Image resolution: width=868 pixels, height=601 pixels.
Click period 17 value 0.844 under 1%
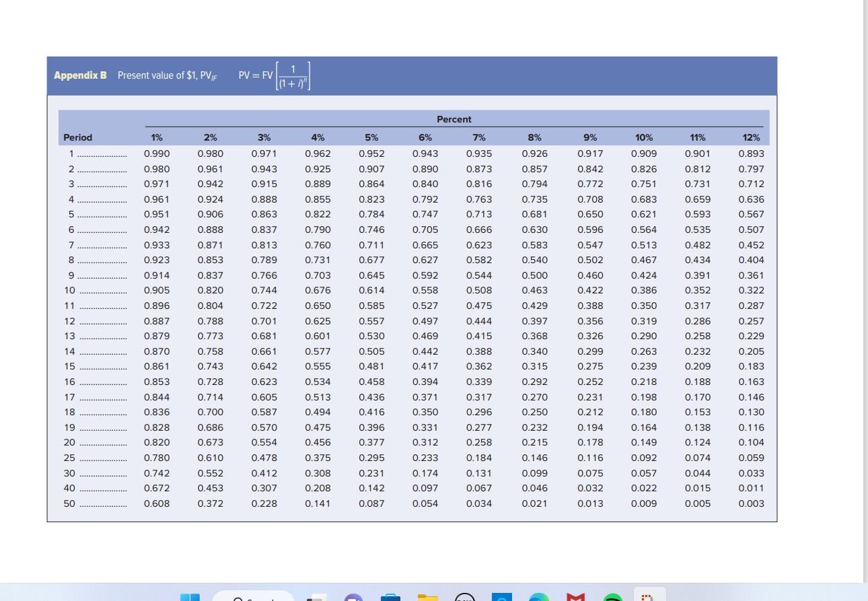coord(156,397)
